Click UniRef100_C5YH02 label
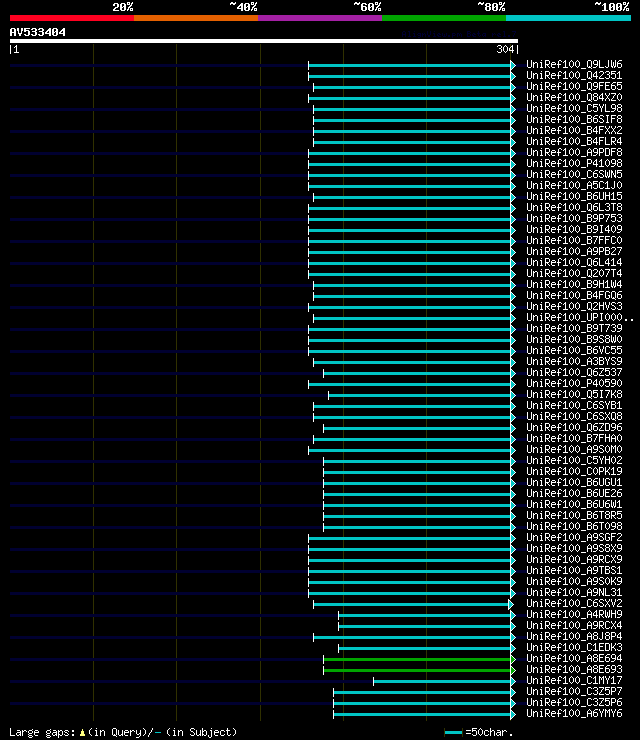Viewport: 640px width, 740px height. coord(574,461)
